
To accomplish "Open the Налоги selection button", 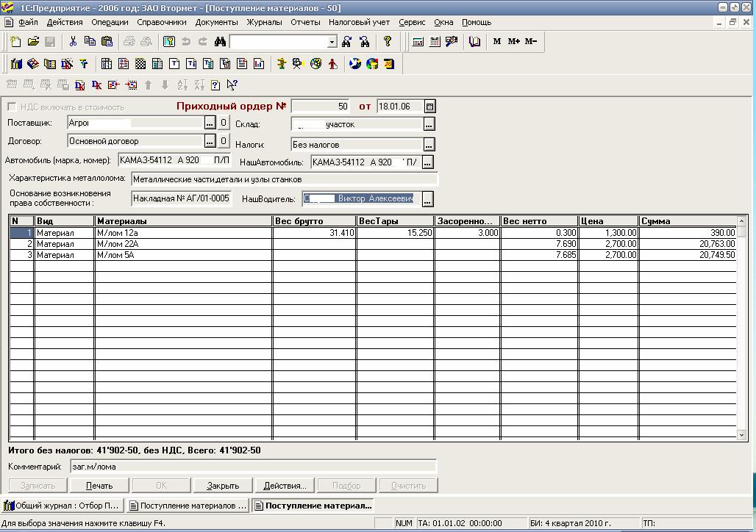I will [x=429, y=145].
